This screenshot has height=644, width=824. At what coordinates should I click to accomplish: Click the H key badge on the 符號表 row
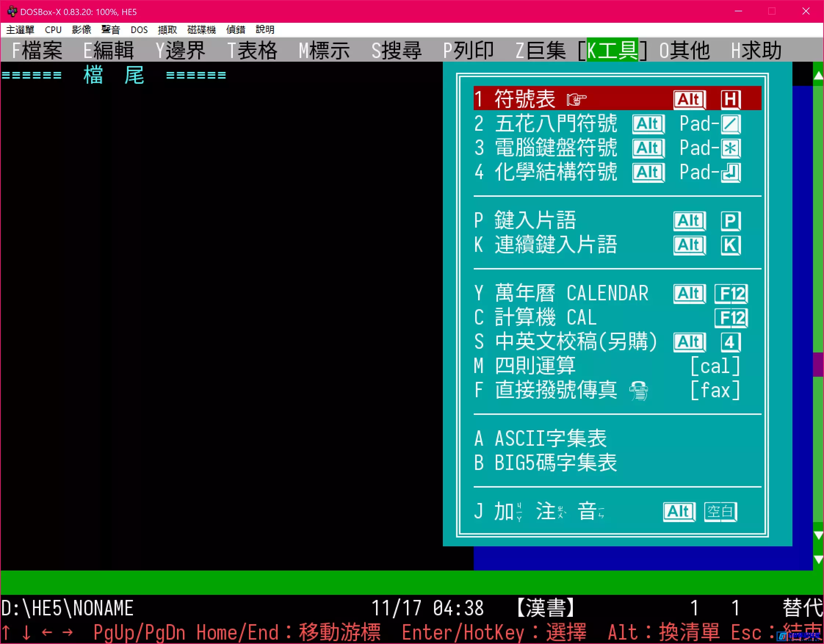click(730, 100)
